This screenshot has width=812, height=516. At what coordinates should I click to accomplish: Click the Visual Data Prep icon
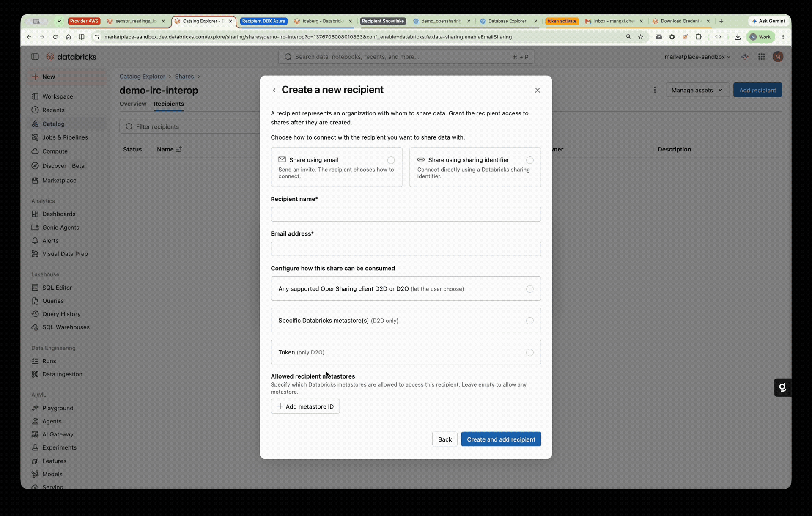(35, 254)
